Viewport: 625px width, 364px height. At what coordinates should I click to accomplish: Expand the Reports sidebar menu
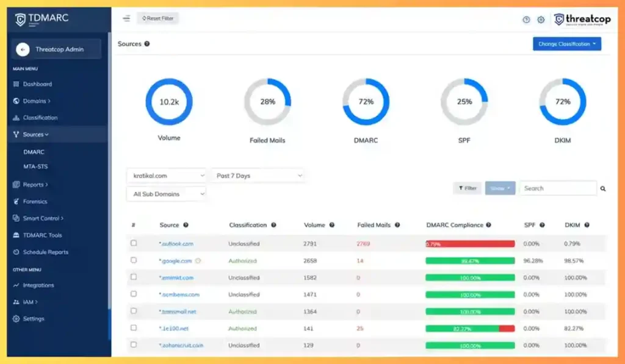[35, 185]
